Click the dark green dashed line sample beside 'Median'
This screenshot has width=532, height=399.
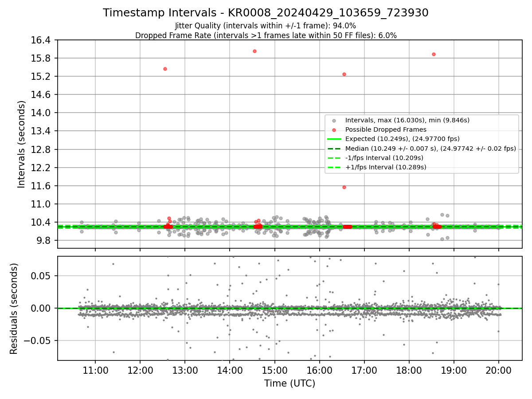(x=334, y=149)
